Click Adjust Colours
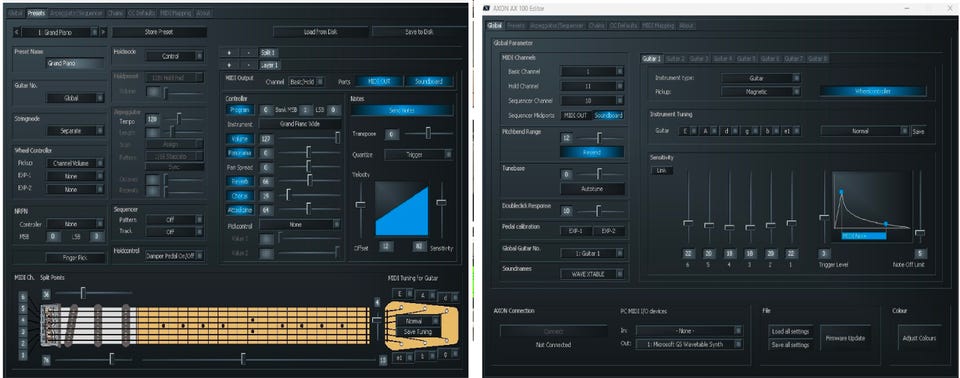This screenshot has width=960, height=378. pos(919,338)
